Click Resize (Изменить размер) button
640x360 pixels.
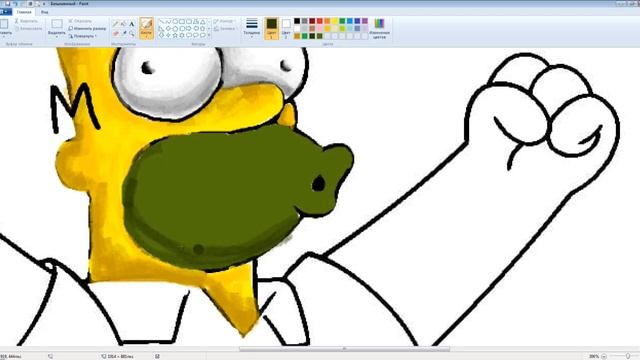coord(87,29)
